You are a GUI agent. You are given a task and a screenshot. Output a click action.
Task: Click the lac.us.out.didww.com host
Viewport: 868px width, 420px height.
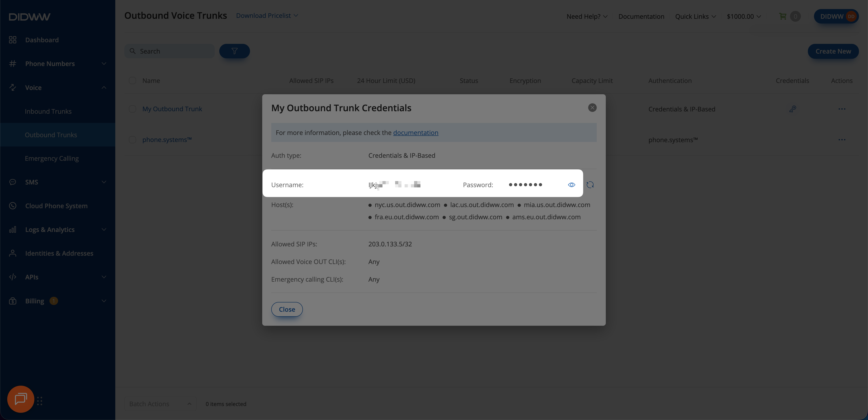[482, 205]
